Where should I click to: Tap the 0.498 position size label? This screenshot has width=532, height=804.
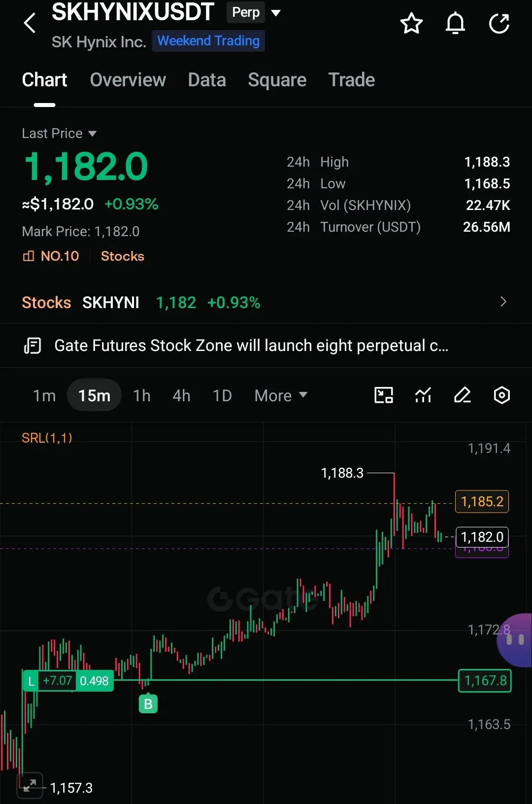tap(94, 681)
